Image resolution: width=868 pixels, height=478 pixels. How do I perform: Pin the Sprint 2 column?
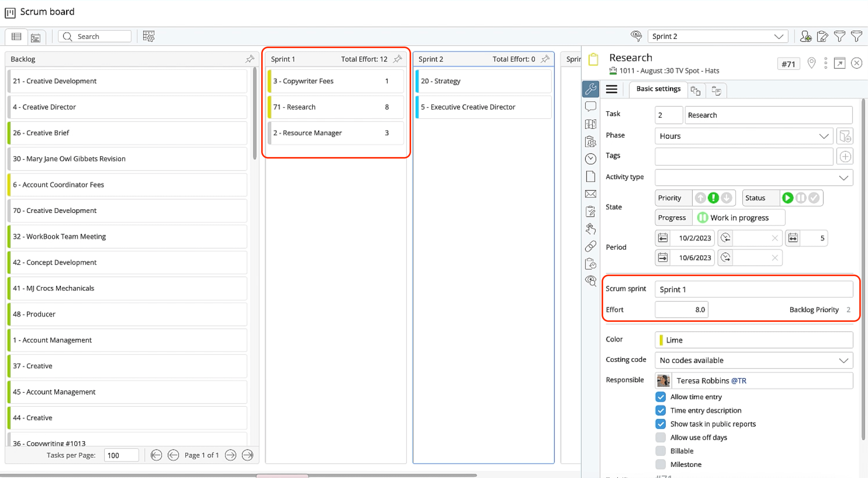pos(545,59)
